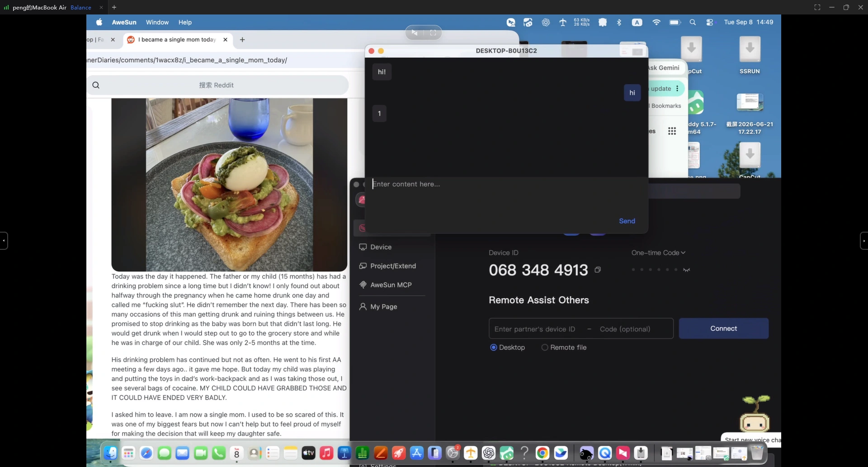868x467 pixels.
Task: Open My Page in AweSun sidebar
Action: 378,307
